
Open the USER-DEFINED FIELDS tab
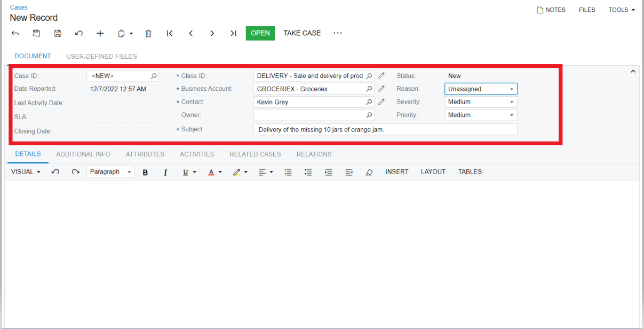tap(101, 56)
